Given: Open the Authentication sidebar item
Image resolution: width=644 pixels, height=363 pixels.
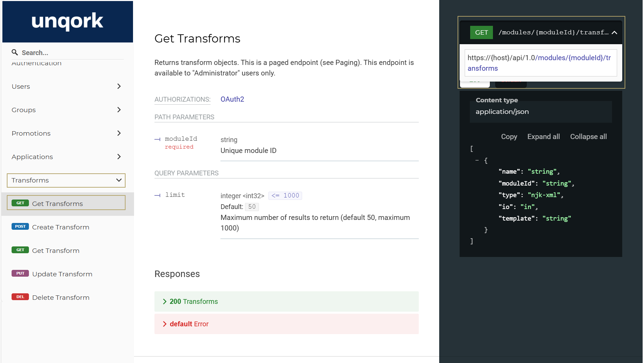Looking at the screenshot, I should (x=36, y=63).
